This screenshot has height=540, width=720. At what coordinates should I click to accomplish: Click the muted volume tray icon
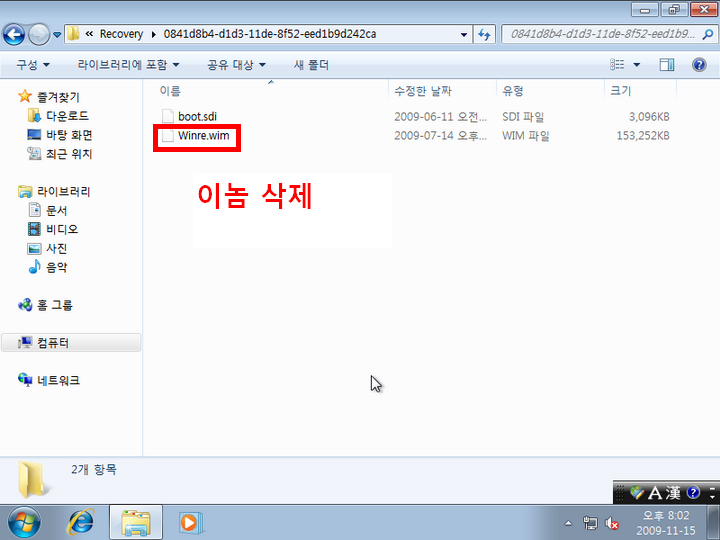click(x=611, y=523)
